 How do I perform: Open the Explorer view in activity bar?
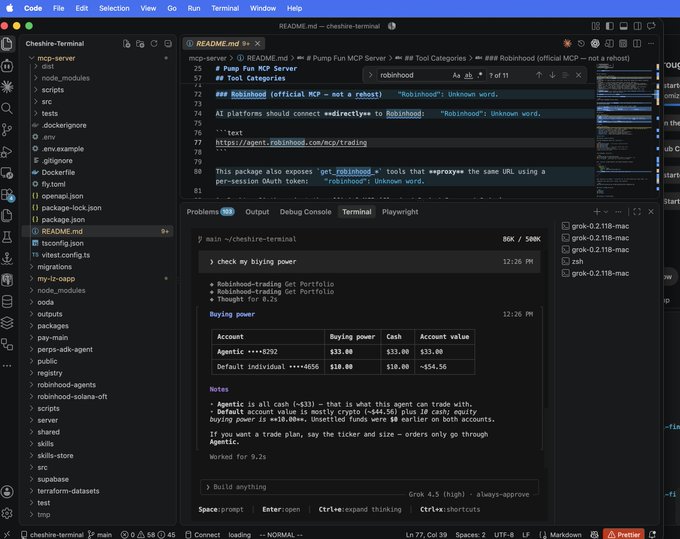7,44
